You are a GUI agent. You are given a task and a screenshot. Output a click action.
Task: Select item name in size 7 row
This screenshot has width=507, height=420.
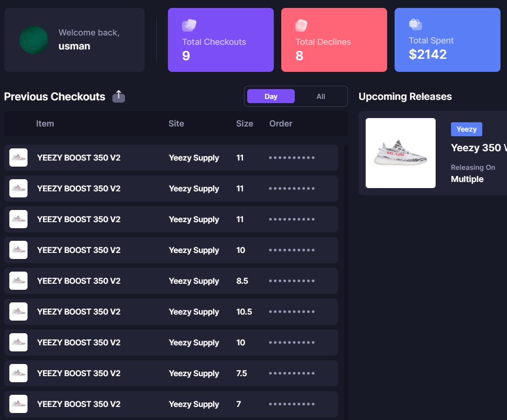coord(78,404)
